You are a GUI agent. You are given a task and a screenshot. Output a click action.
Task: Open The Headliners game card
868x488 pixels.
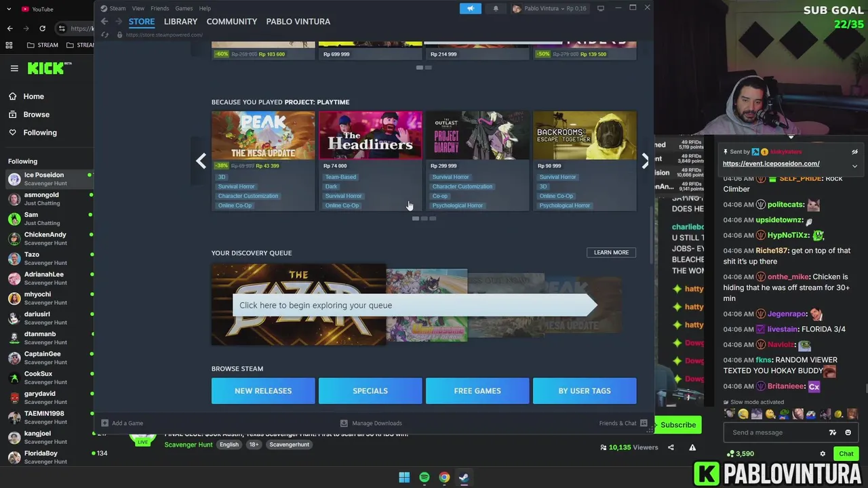[370, 161]
